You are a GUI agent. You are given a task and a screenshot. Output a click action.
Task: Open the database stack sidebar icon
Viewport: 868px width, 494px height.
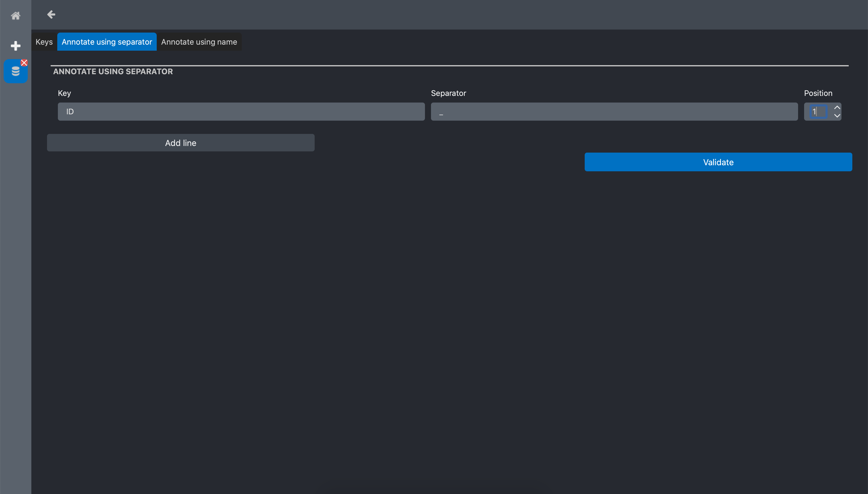pos(16,71)
